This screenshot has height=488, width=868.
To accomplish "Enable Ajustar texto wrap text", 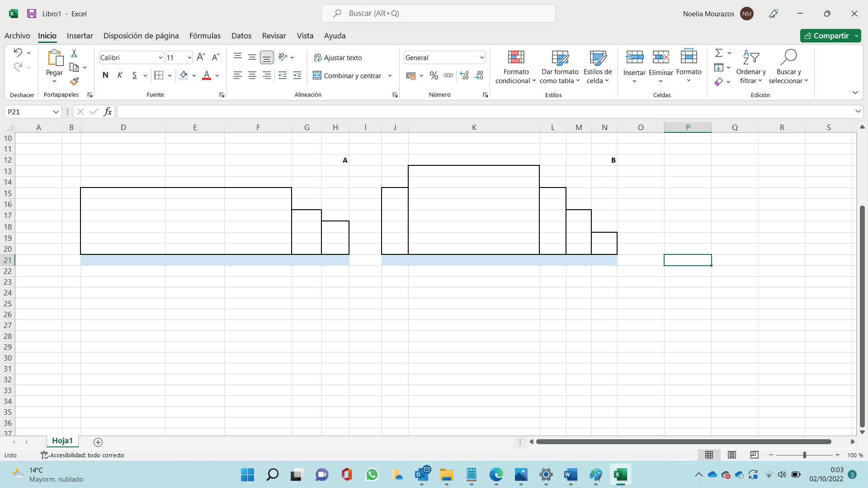I will point(338,57).
